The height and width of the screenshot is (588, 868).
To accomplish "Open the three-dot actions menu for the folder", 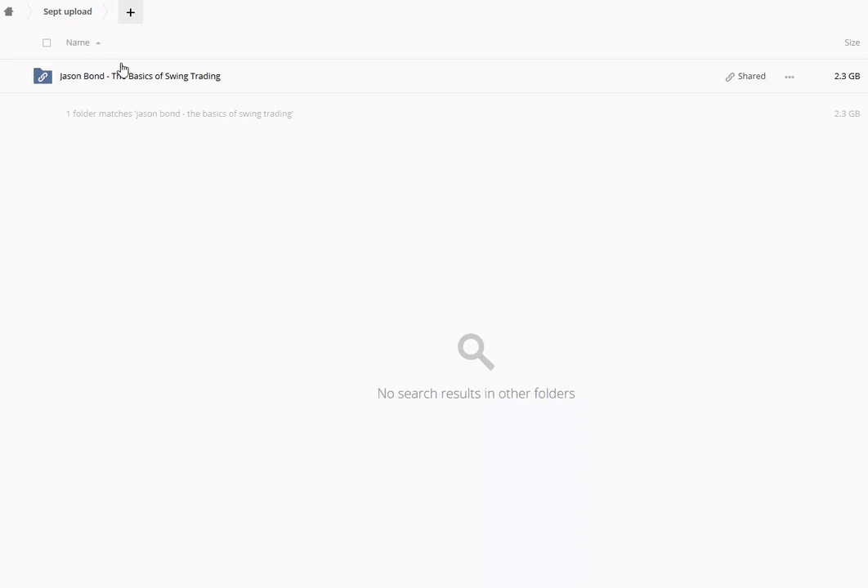I will coord(789,77).
